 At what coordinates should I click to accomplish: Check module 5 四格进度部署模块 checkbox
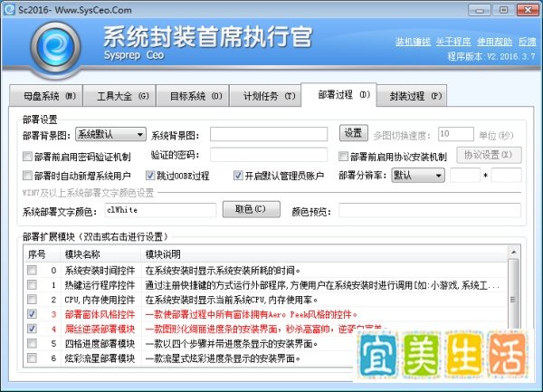coord(32,343)
